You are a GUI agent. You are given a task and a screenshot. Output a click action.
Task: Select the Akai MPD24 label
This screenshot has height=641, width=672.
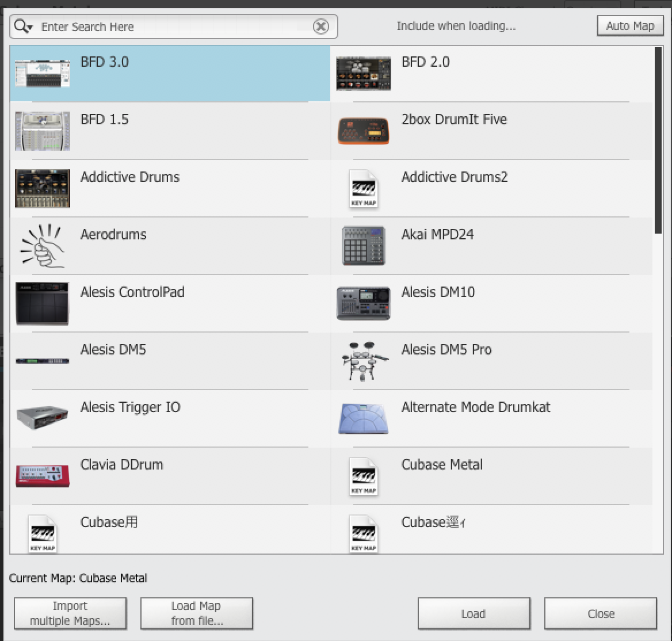click(x=438, y=234)
